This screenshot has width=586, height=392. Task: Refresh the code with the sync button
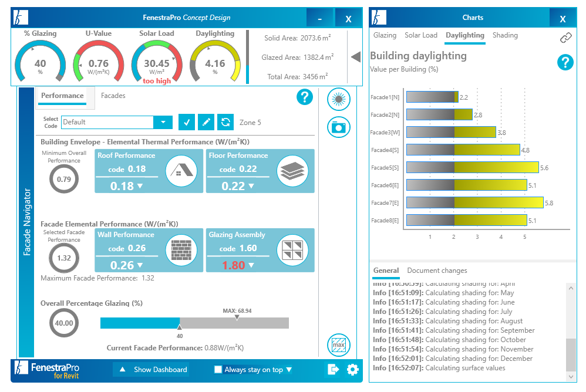pyautogui.click(x=225, y=122)
